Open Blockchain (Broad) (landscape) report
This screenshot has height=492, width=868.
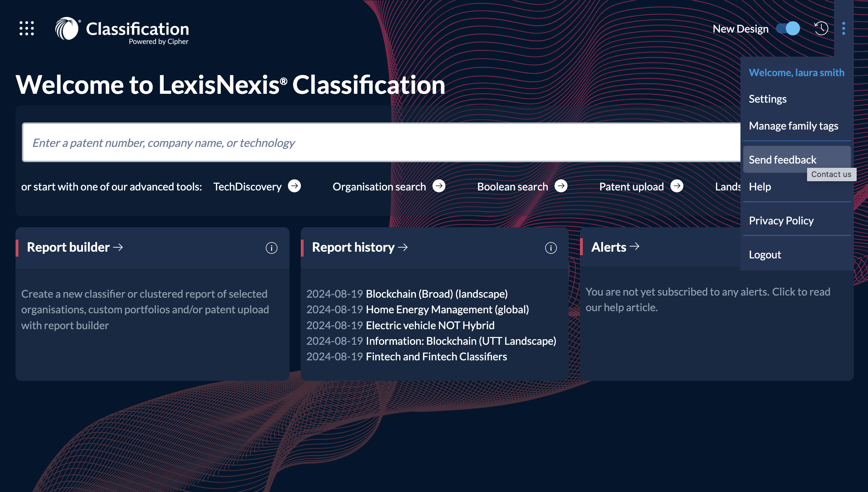(x=436, y=294)
